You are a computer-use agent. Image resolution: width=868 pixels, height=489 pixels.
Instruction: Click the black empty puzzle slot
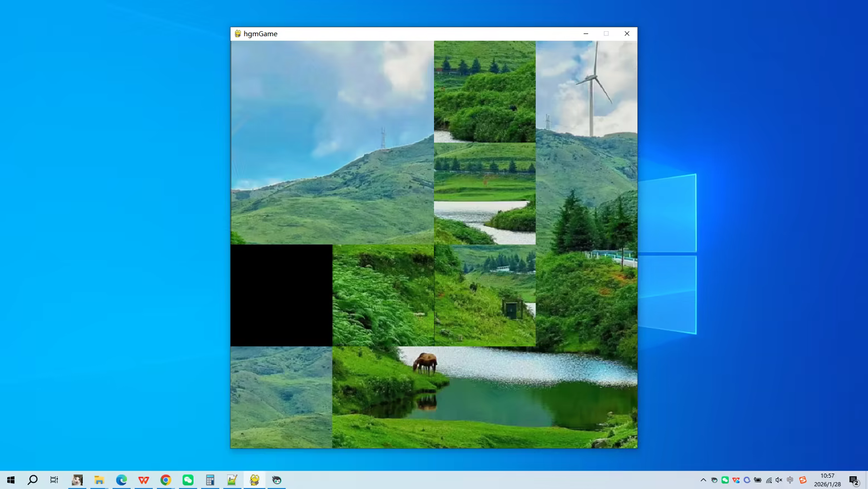(282, 295)
